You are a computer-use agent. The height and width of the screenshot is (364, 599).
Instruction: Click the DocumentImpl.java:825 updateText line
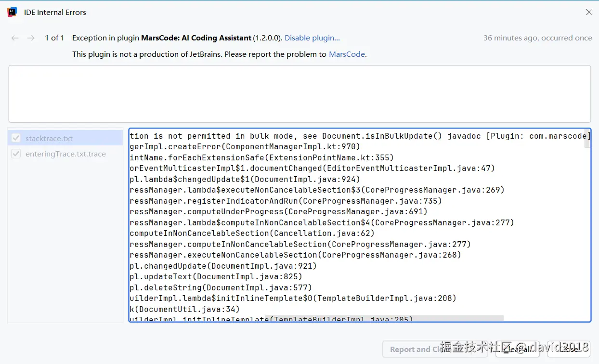click(216, 277)
